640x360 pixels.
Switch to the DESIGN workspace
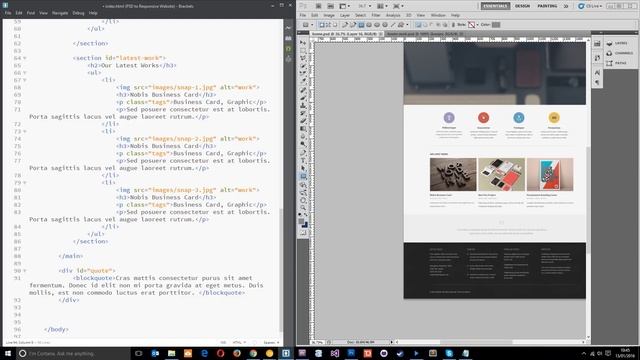pyautogui.click(x=522, y=6)
